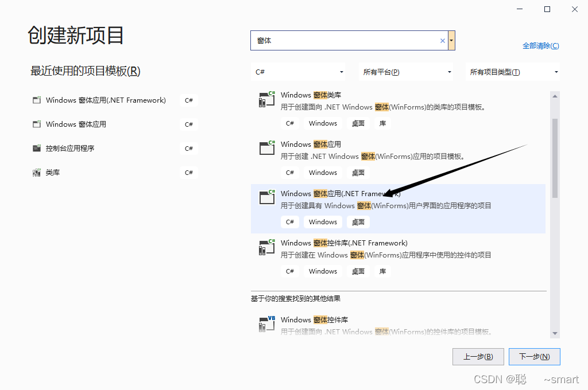Close the 创建新项目 dialog
The image size is (588, 390).
pos(574,9)
